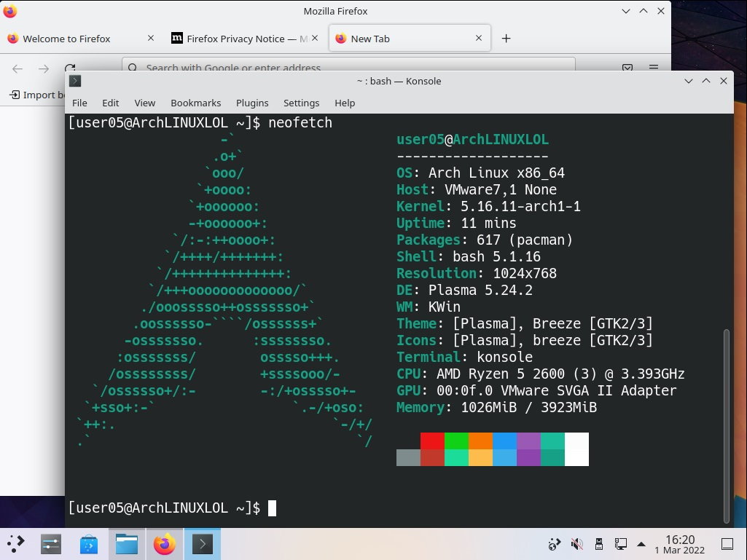Open the KDE application launcher
This screenshot has width=747, height=560.
click(16, 544)
